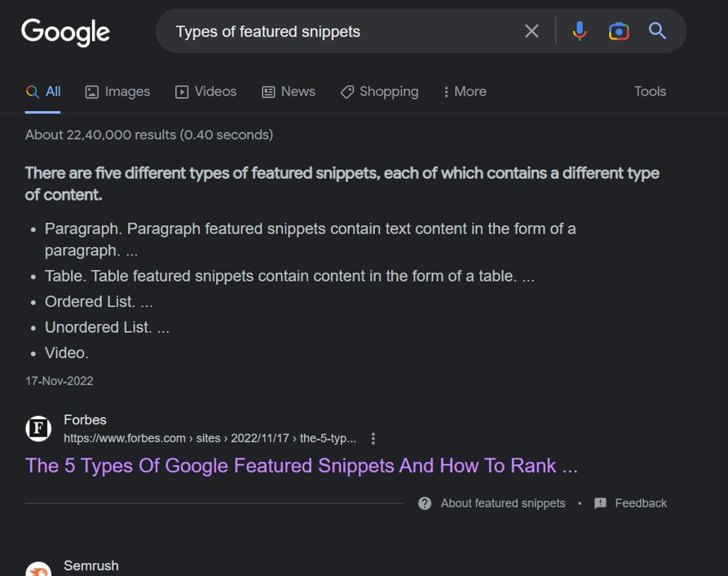This screenshot has width=728, height=576.
Task: Click the Semrush favicon icon
Action: pos(38,569)
